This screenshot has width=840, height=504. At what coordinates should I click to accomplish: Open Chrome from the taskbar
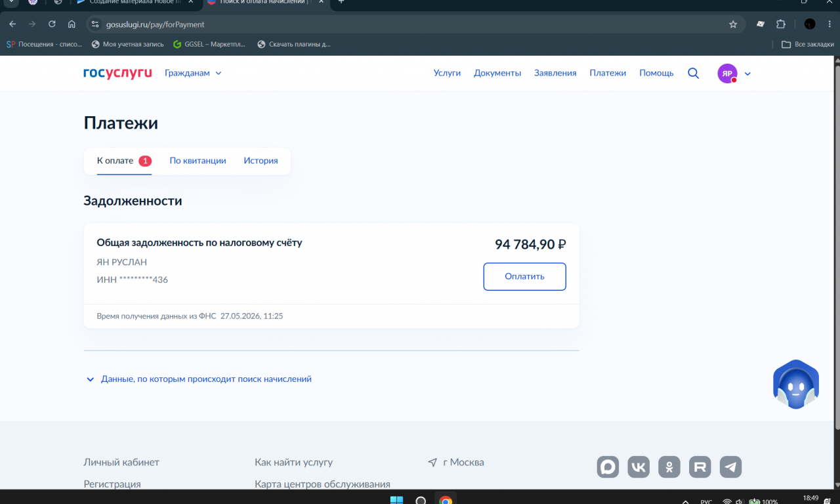pyautogui.click(x=446, y=500)
